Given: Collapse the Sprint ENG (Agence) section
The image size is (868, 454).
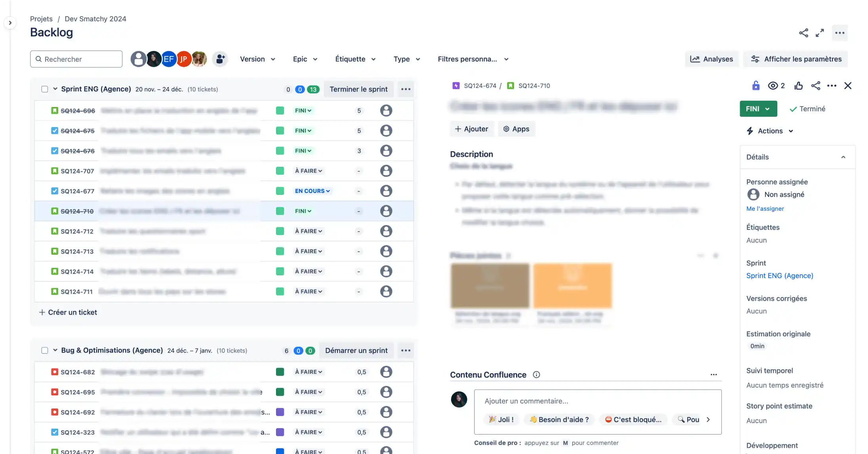Looking at the screenshot, I should [55, 89].
